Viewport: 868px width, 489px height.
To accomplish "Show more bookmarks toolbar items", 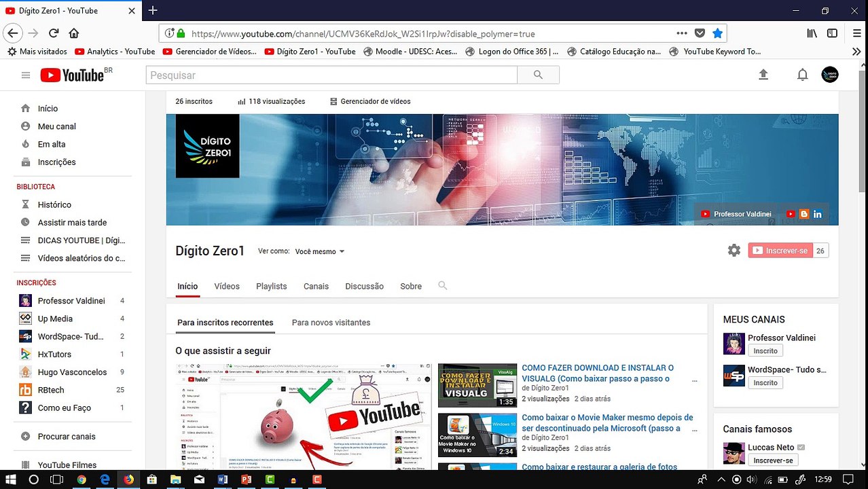I will pos(856,51).
